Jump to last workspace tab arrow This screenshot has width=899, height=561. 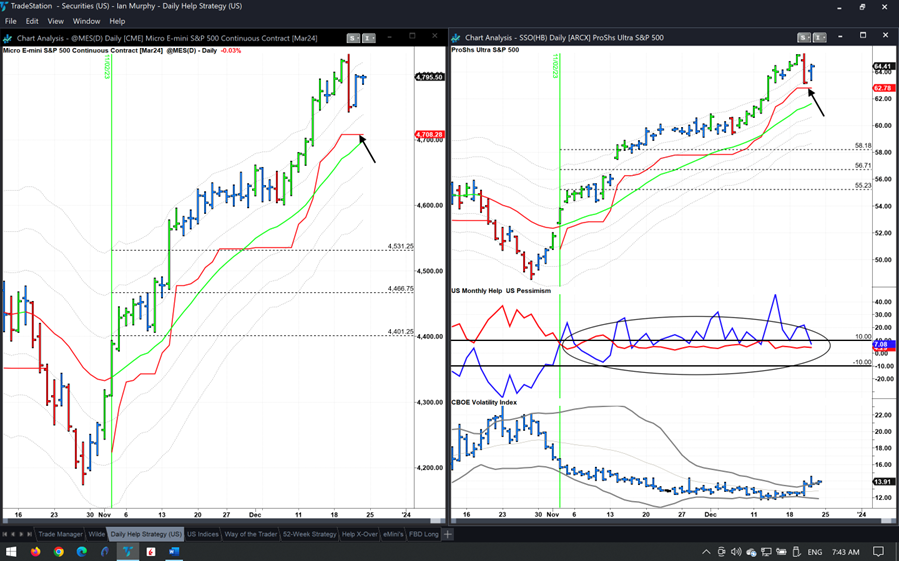30,534
